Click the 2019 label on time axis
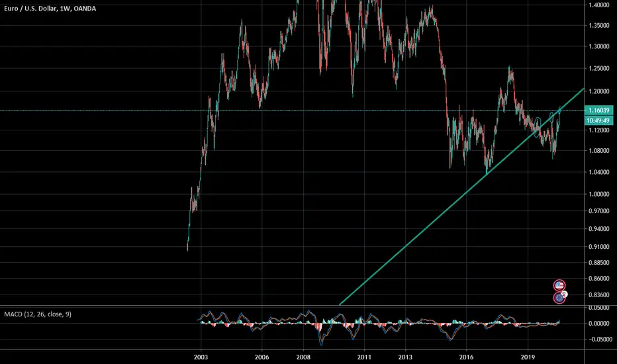 528,357
